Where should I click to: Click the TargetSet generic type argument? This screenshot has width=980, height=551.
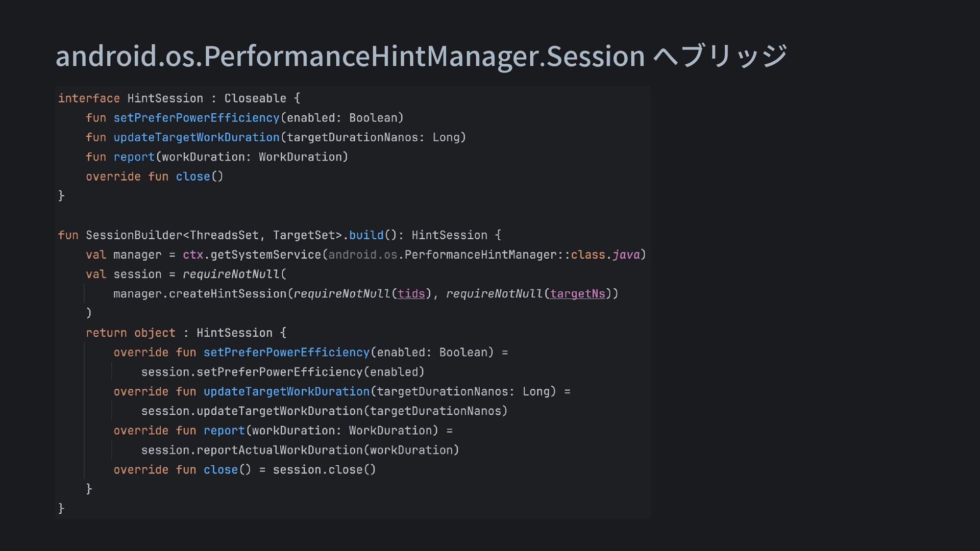(x=304, y=235)
